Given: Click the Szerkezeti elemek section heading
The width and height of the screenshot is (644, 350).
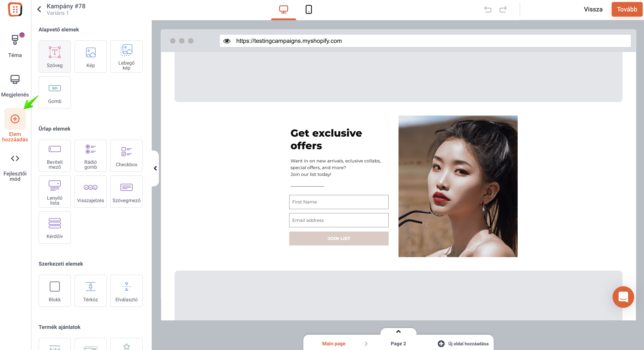Looking at the screenshot, I should click(61, 264).
